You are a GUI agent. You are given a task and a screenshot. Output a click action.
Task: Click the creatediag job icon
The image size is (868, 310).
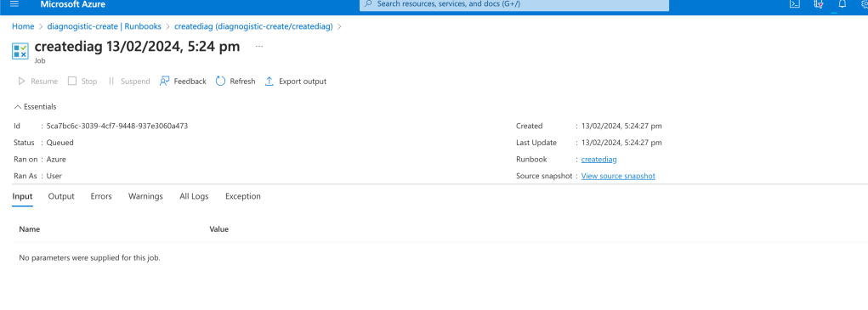20,52
